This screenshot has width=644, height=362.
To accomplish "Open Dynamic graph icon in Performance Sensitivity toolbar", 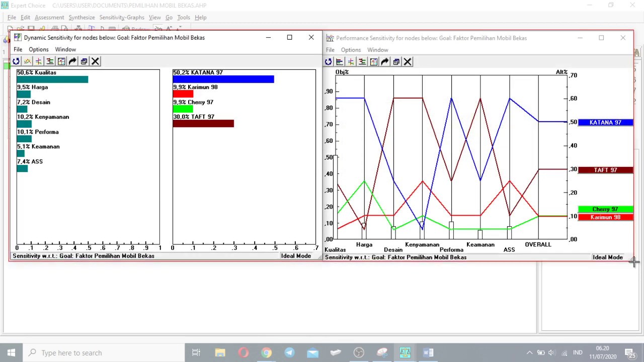I will point(340,62).
